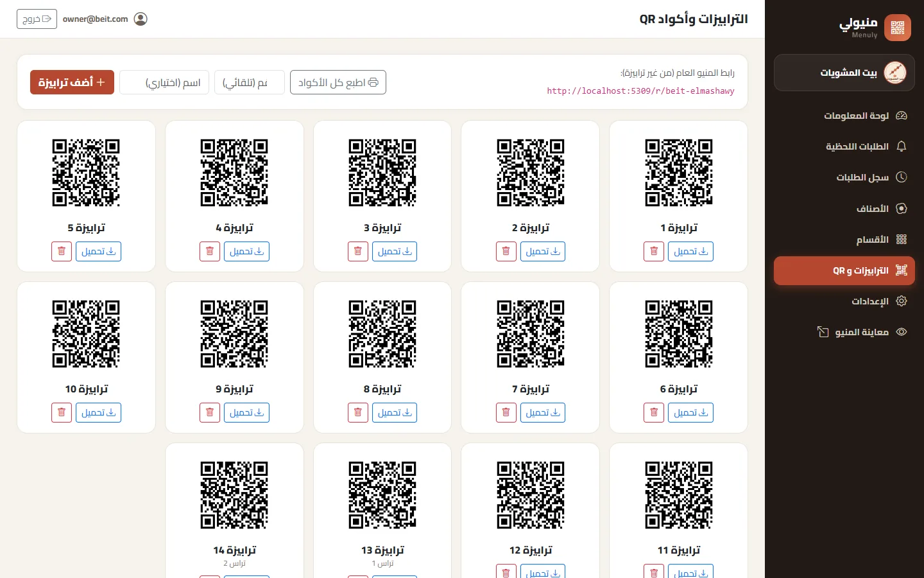The height and width of the screenshot is (578, 924).
Task: Download QR code for ترابيزة 4
Action: click(246, 251)
